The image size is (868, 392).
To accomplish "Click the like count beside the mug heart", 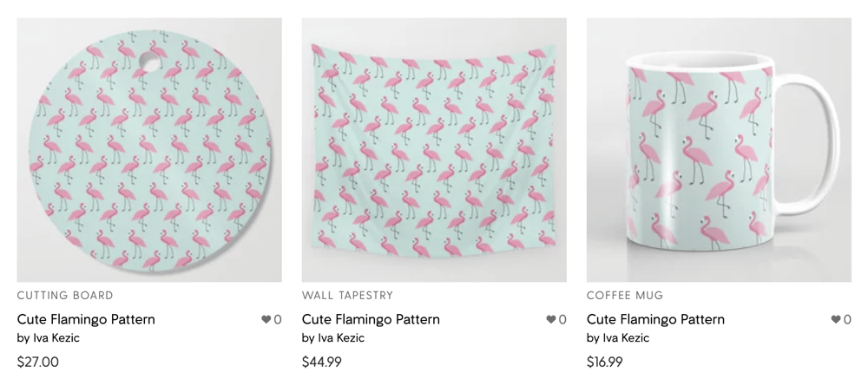I will [847, 319].
